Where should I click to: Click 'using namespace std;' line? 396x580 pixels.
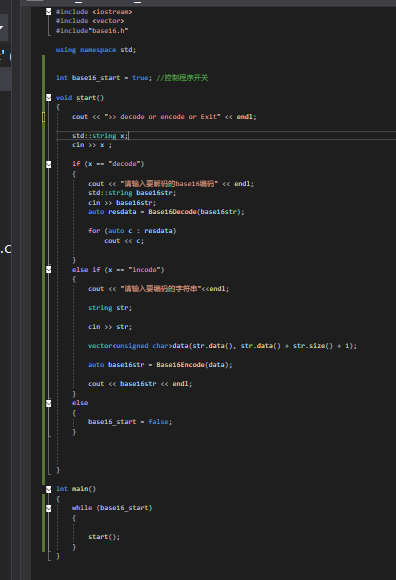(96, 50)
